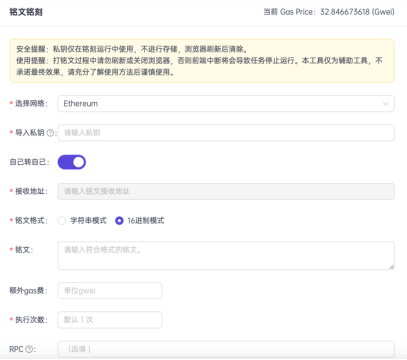
Task: Click the help icon beside RPC
Action: (x=29, y=349)
